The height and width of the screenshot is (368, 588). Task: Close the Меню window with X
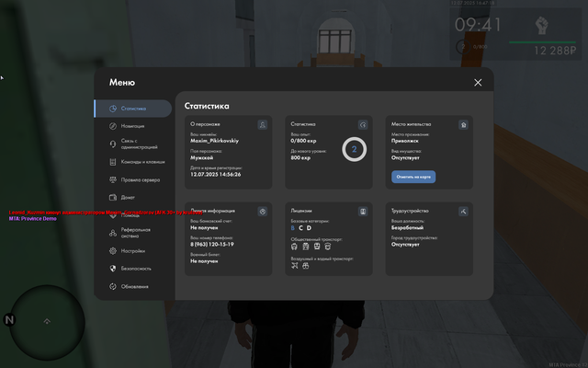coord(478,83)
